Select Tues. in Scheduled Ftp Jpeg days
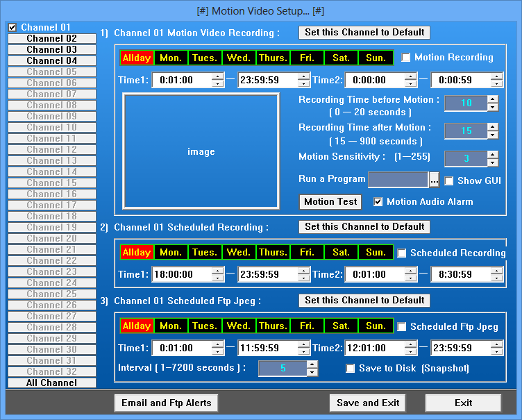Viewport: 522px width, 420px height. coord(205,326)
